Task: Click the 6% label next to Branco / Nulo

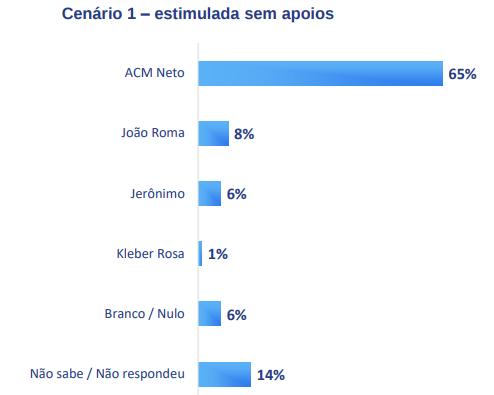Action: pyautogui.click(x=237, y=315)
